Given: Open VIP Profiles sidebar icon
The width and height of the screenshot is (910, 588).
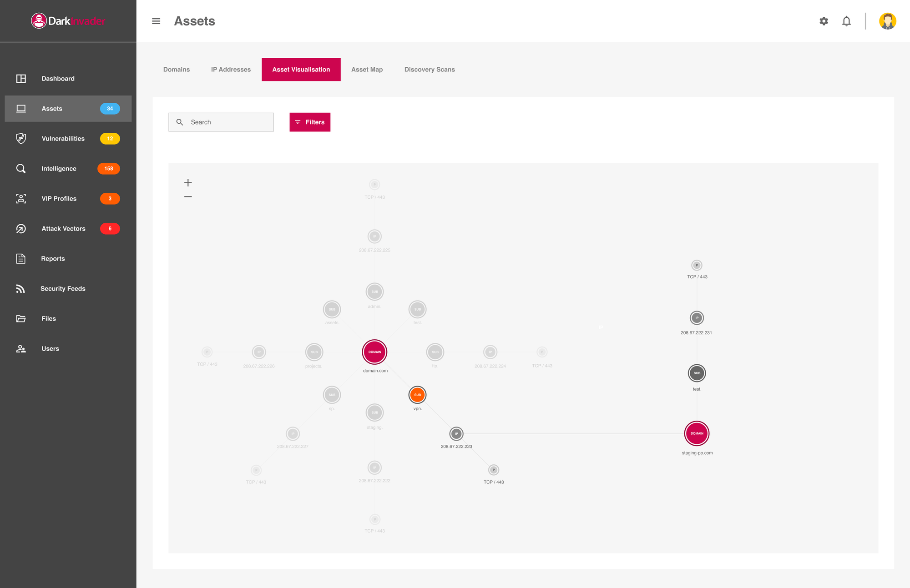Looking at the screenshot, I should tap(21, 199).
